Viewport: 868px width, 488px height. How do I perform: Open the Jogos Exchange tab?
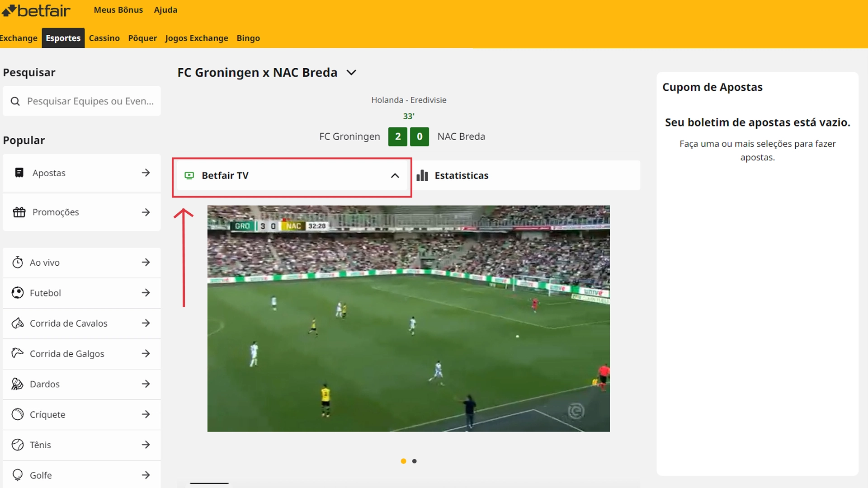pyautogui.click(x=197, y=38)
